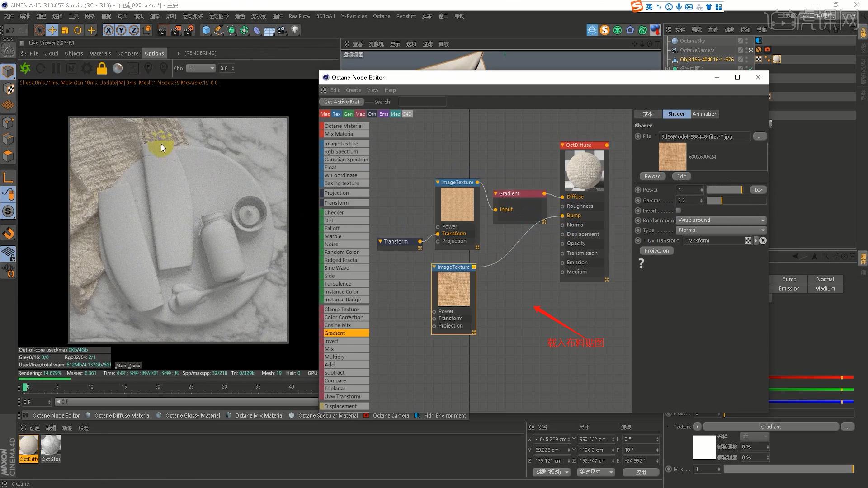Toggle the Live Viewer lock resolution padlock
This screenshot has height=488, width=868.
(x=102, y=68)
